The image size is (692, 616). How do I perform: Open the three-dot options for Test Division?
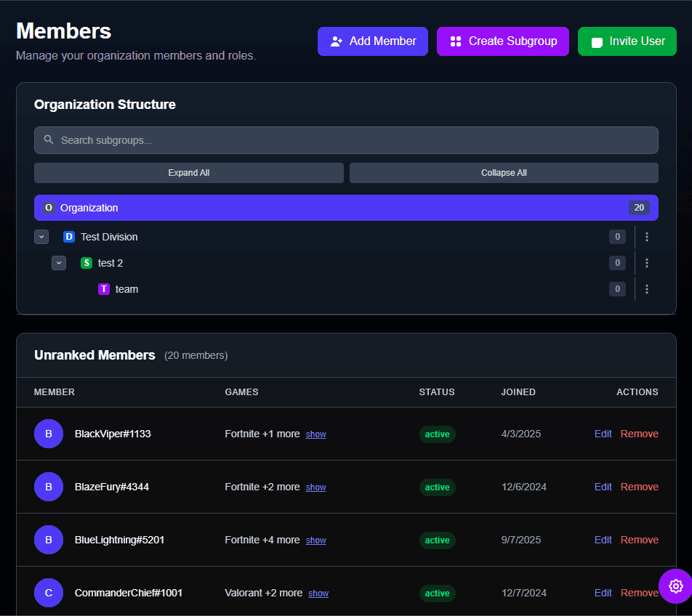[x=647, y=236]
